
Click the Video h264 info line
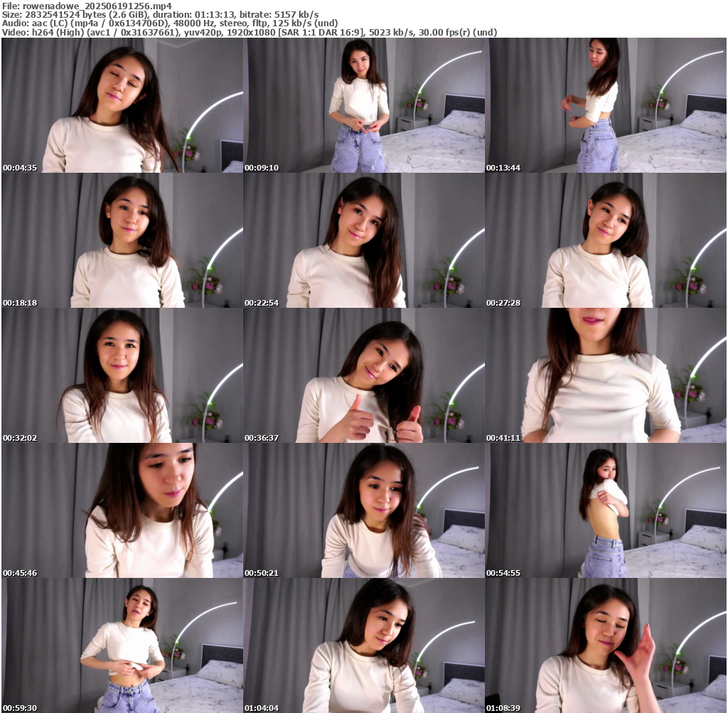(x=249, y=33)
